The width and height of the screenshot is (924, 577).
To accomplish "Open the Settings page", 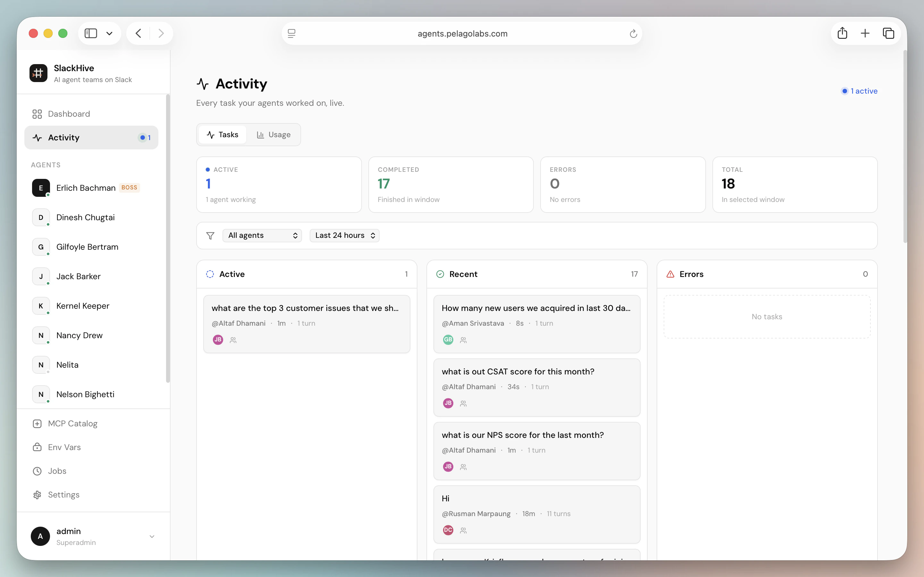I will click(x=91, y=495).
